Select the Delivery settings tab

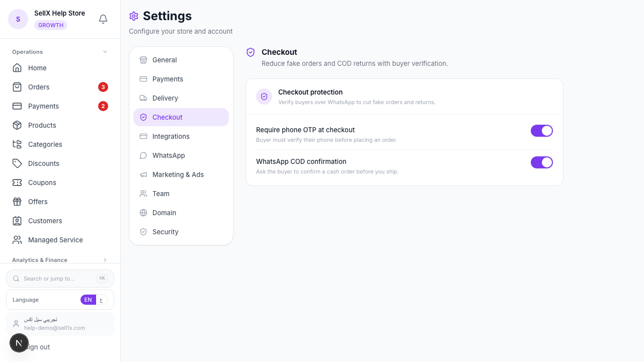(x=181, y=98)
